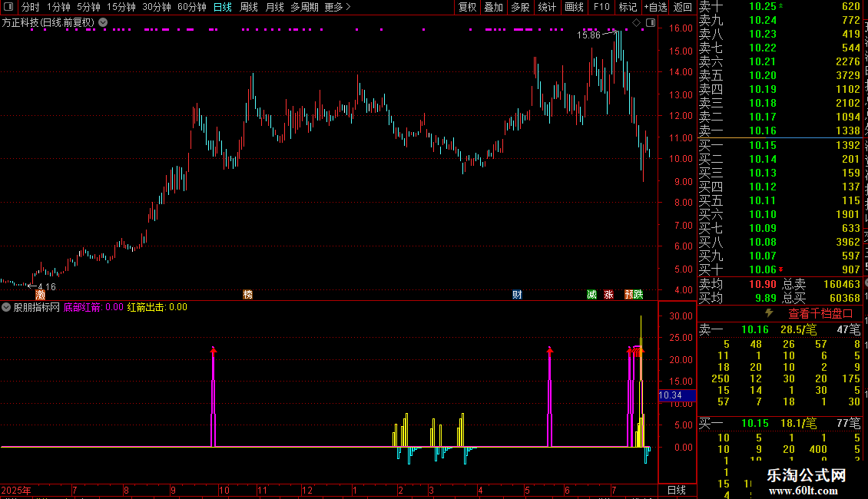Viewport: 868px width, 499px height.
Task: Expand the 更多 periods menu
Action: 337,7
